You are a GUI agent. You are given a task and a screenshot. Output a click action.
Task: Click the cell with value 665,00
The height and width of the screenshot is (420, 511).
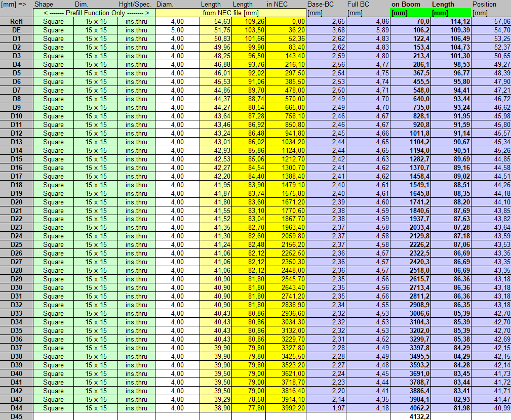286,108
